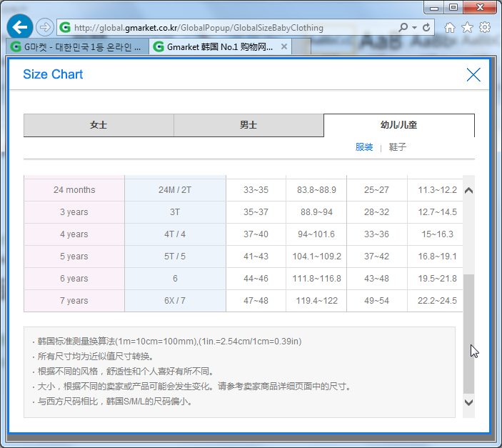Viewport: 502px width, 448px height.
Task: Select the 6 years row label
Action: pos(74,279)
